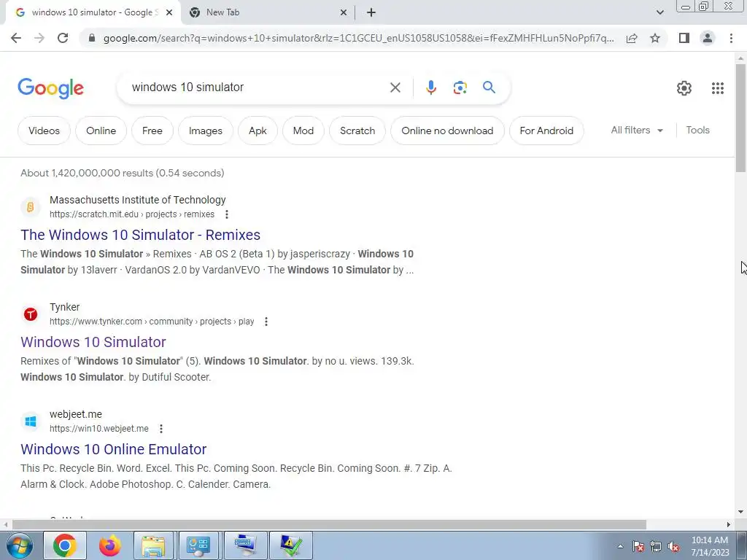Open Chrome's three-dot menu

pyautogui.click(x=731, y=38)
